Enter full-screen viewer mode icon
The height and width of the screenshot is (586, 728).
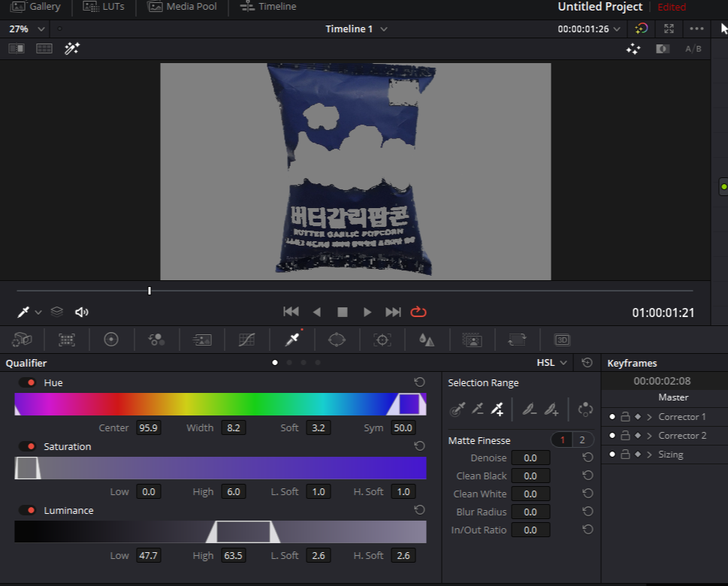click(x=669, y=29)
